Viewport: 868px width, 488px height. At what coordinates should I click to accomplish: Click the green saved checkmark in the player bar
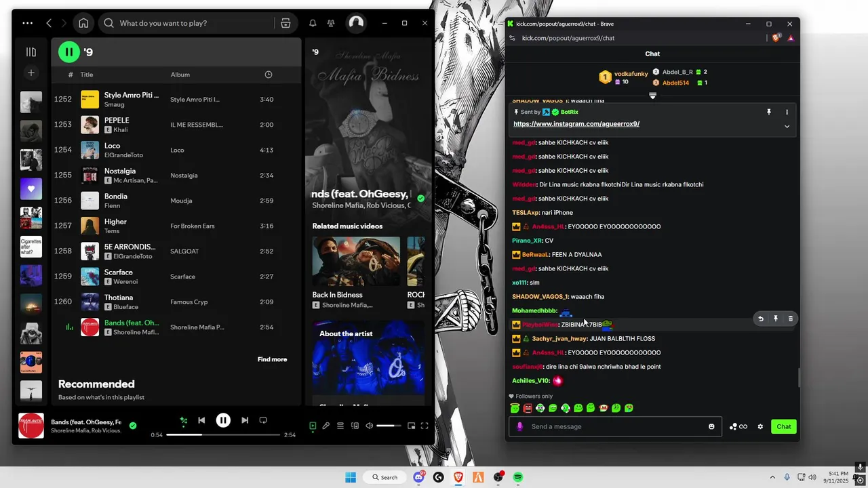[x=133, y=426]
